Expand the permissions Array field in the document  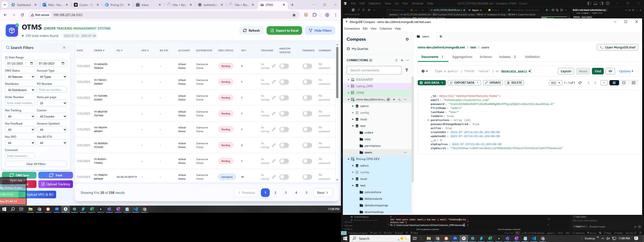pos(428,120)
